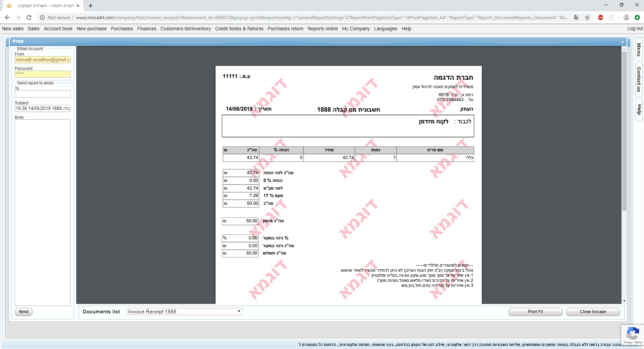
Task: Click the To recipient field
Action: tap(43, 94)
